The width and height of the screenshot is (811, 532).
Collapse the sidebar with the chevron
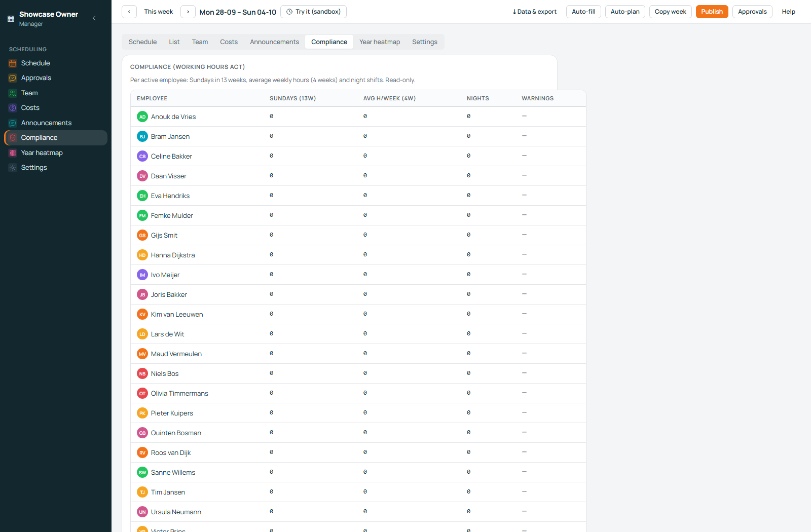(94, 18)
